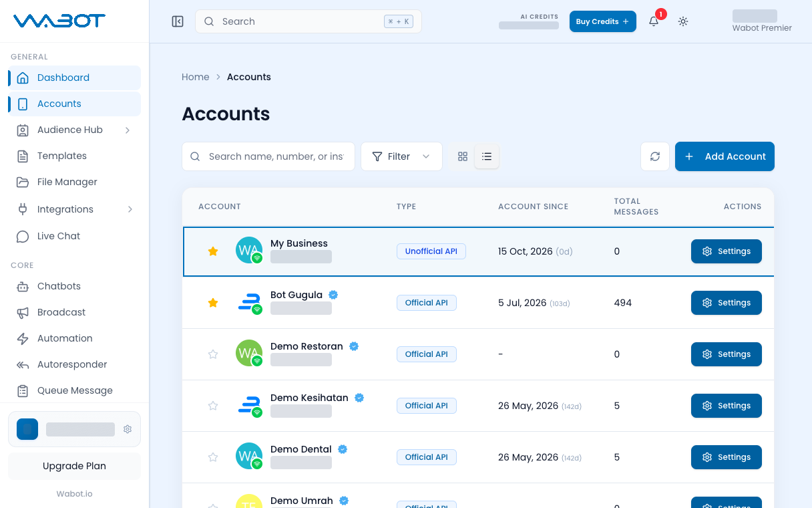Star the Demo Dental account

point(213,457)
